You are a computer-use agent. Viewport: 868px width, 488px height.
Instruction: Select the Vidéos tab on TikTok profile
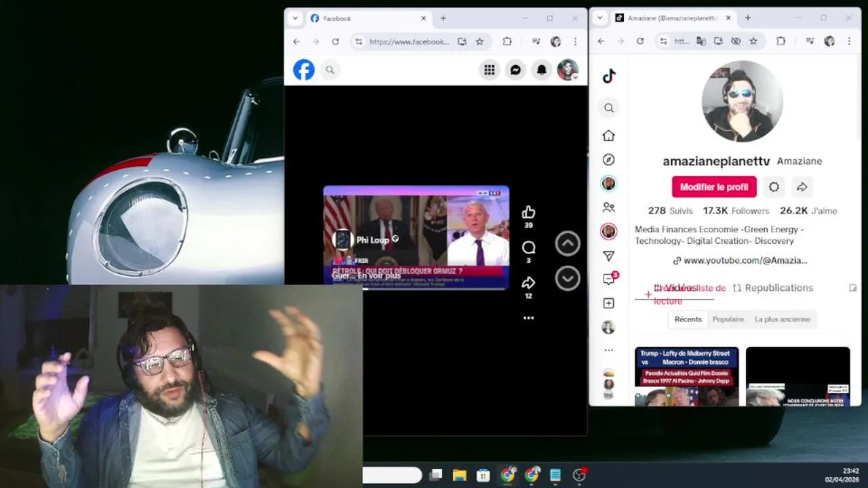tap(674, 288)
